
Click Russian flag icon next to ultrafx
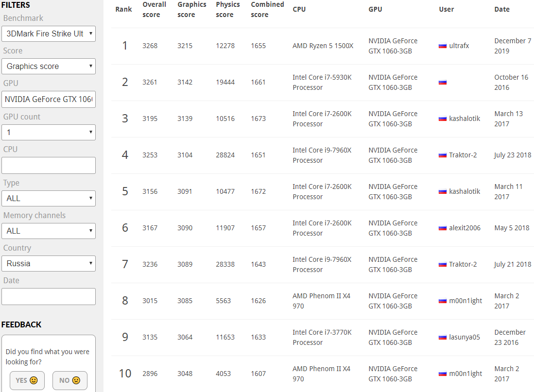(x=442, y=46)
